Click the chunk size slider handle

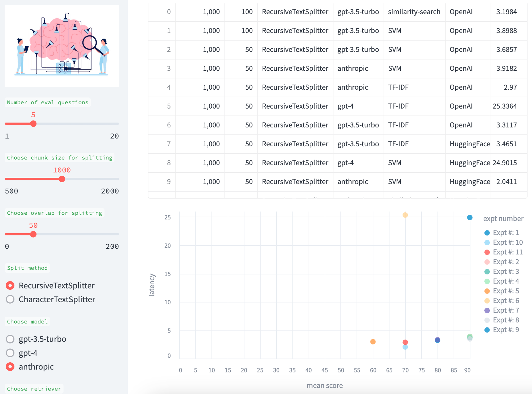pos(62,179)
